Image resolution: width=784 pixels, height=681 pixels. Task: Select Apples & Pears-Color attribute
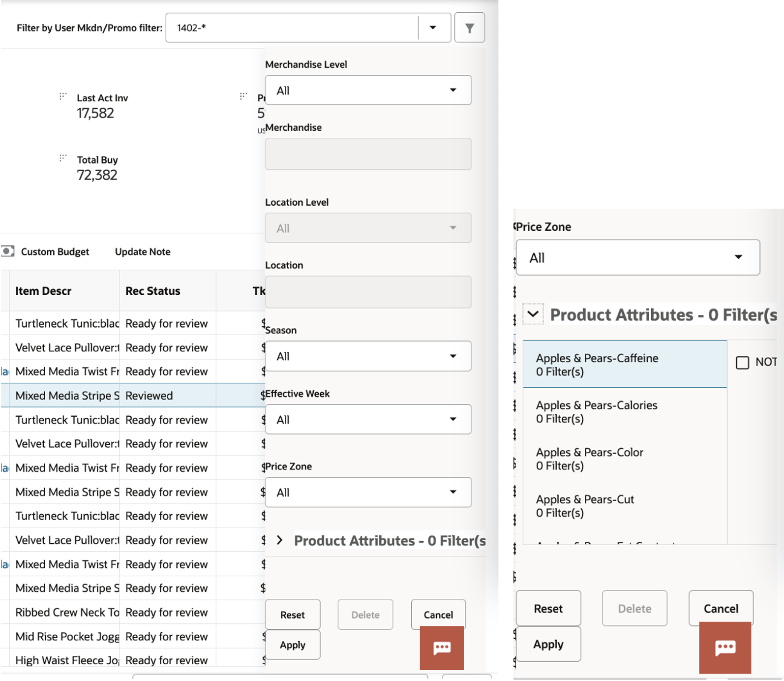[x=625, y=459]
